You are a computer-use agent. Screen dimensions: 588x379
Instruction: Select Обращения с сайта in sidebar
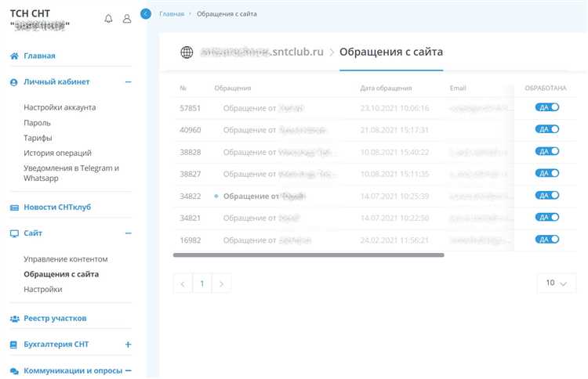(x=61, y=274)
